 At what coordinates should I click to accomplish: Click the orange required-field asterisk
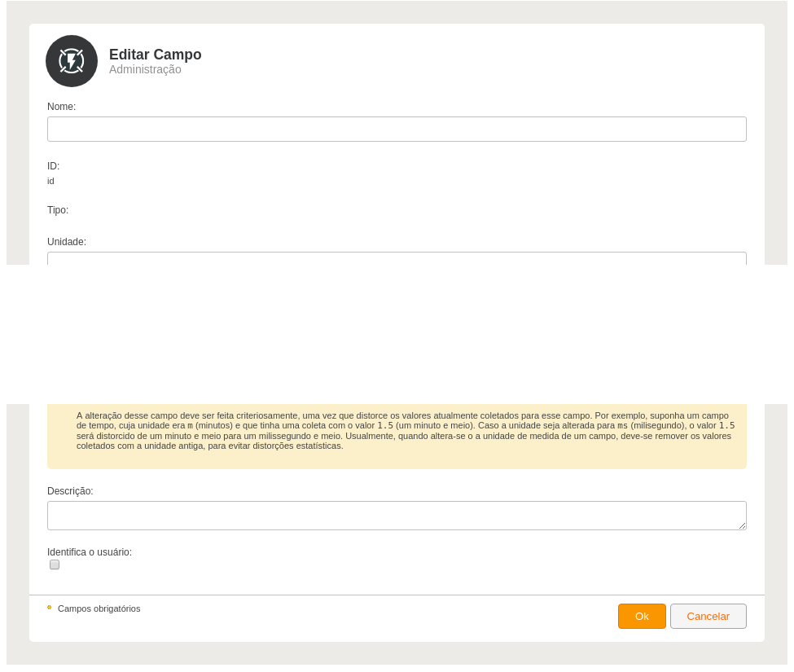(49, 607)
